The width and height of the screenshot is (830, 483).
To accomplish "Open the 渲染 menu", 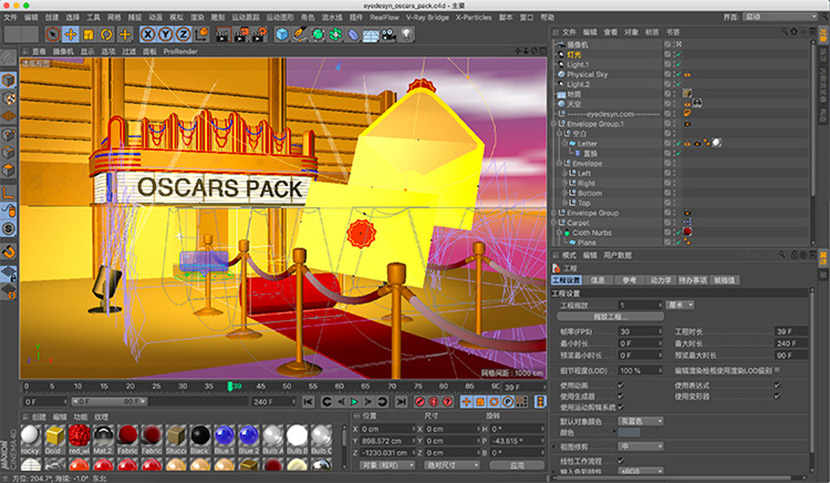I will [x=197, y=17].
